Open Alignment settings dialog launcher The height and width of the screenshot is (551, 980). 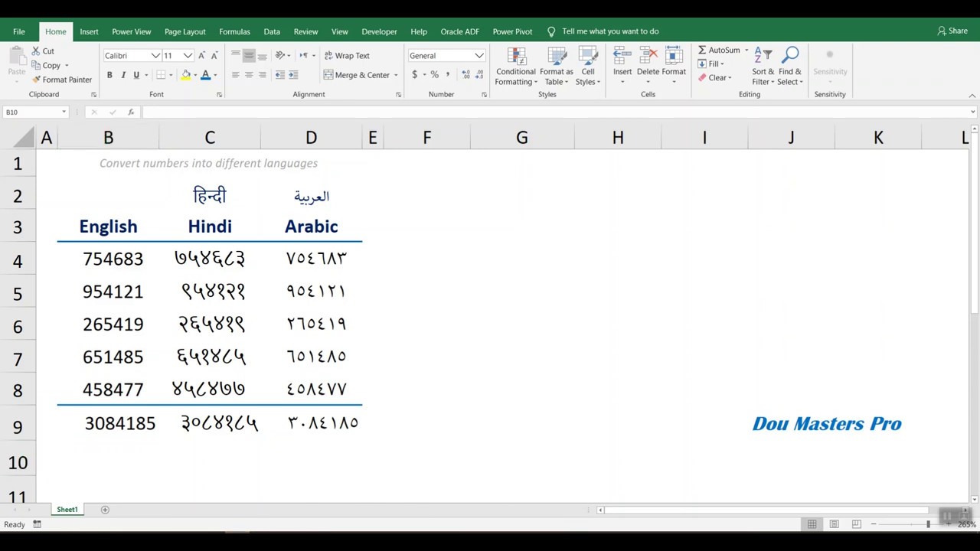[398, 95]
